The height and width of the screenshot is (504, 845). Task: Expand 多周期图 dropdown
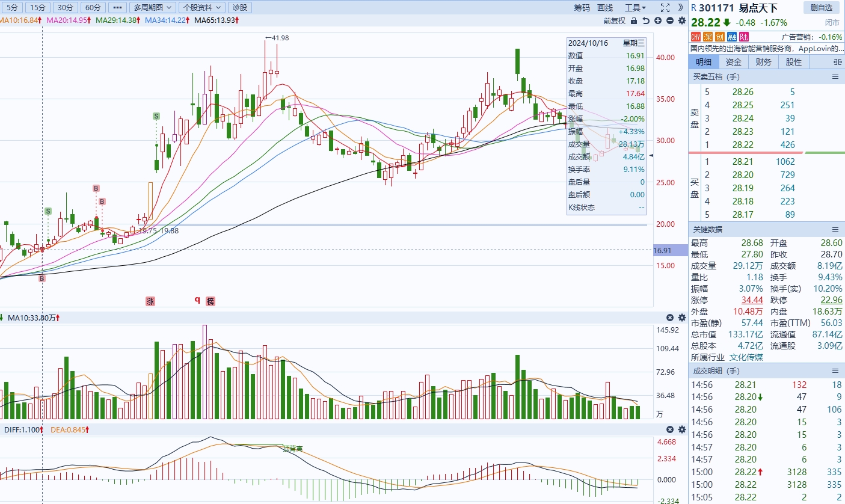coord(153,8)
